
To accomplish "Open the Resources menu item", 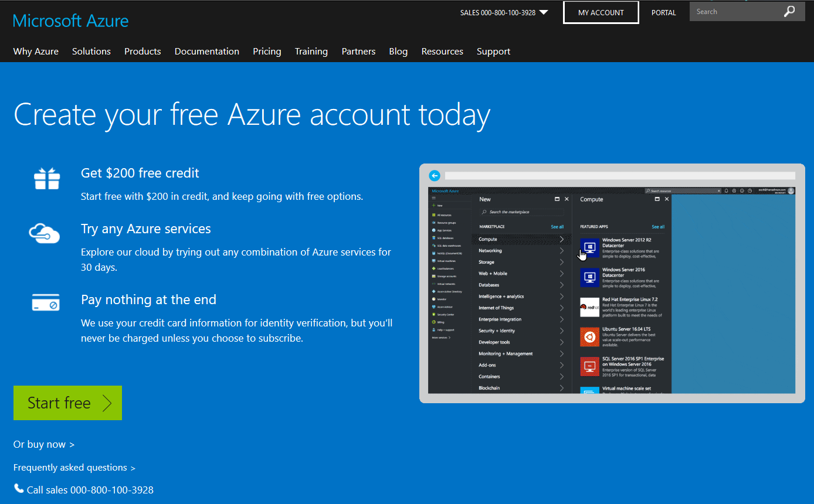I will tap(442, 52).
